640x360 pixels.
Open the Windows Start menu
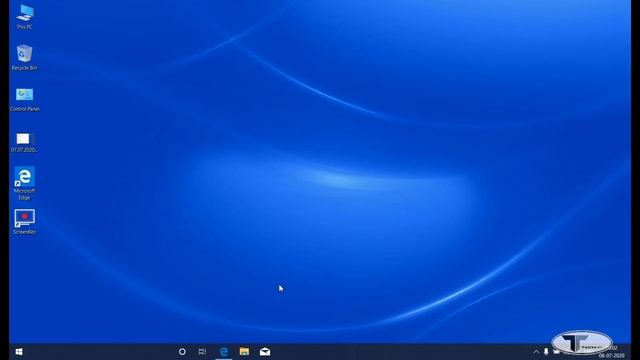pos(19,351)
